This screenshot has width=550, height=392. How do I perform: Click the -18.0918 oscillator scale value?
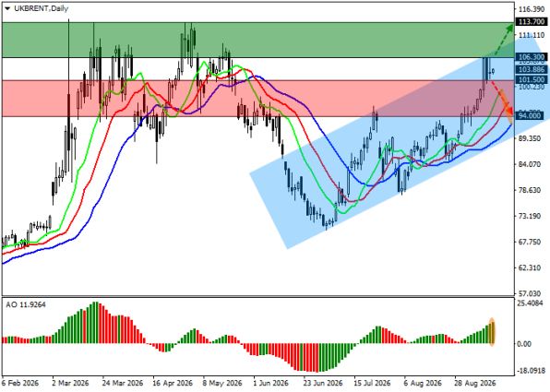point(532,371)
